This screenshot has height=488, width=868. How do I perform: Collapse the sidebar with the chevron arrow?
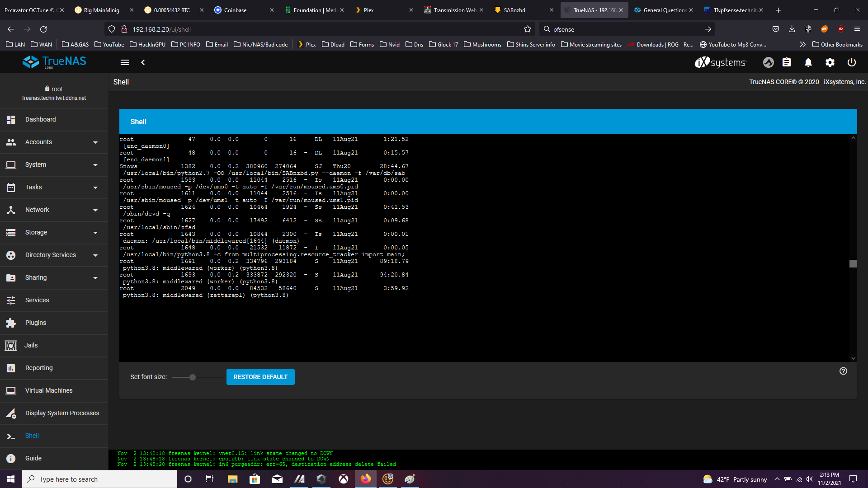(x=143, y=62)
